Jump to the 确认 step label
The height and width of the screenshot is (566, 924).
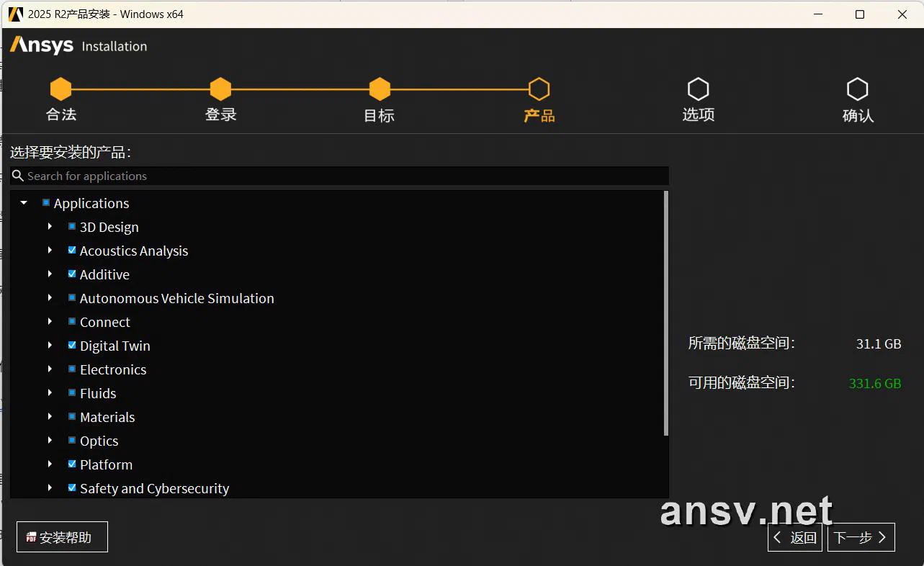[x=858, y=115]
